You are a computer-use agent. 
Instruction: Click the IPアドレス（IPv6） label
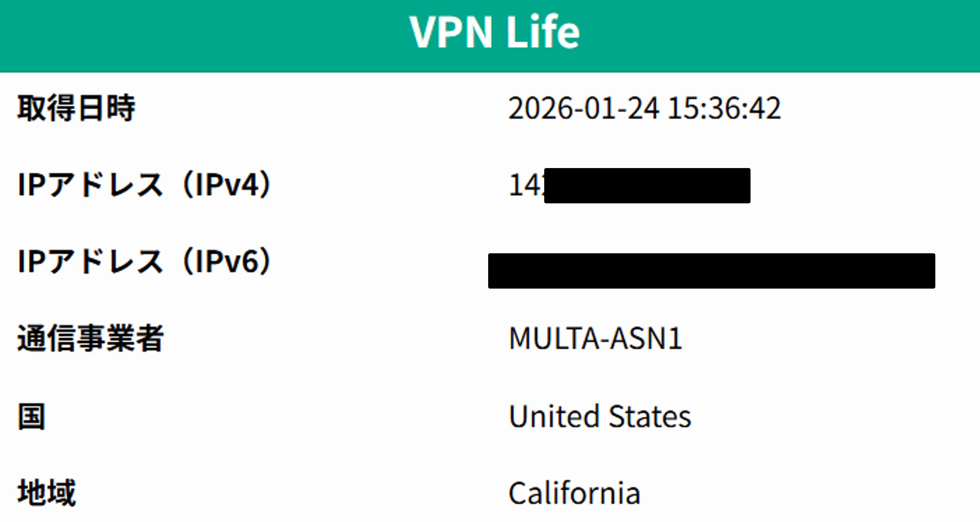click(x=145, y=261)
